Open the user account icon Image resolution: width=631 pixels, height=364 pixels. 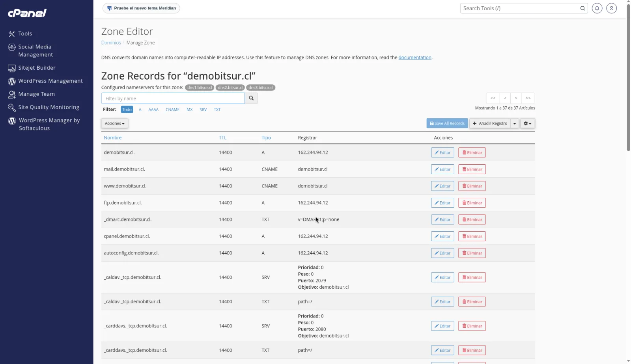click(611, 8)
